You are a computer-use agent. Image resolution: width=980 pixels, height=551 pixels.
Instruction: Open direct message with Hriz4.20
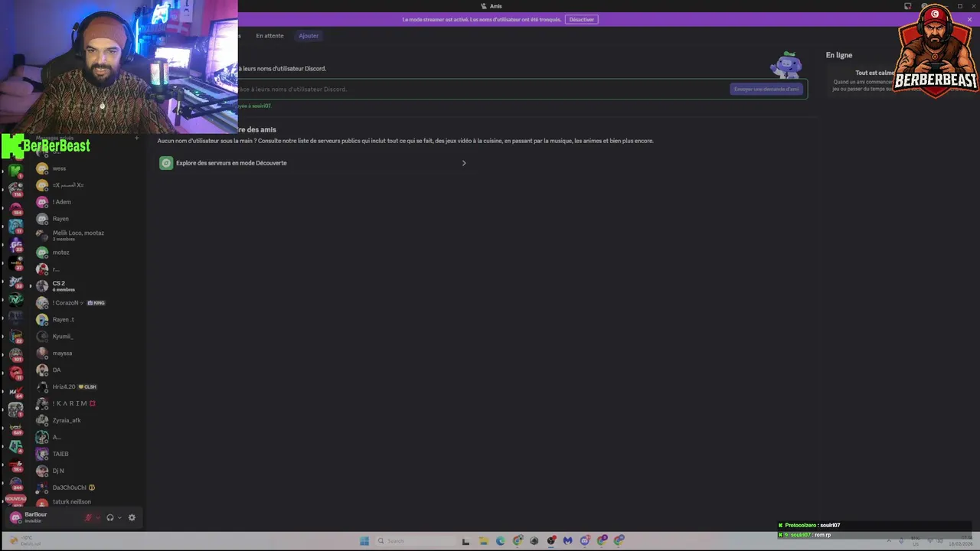pos(86,387)
